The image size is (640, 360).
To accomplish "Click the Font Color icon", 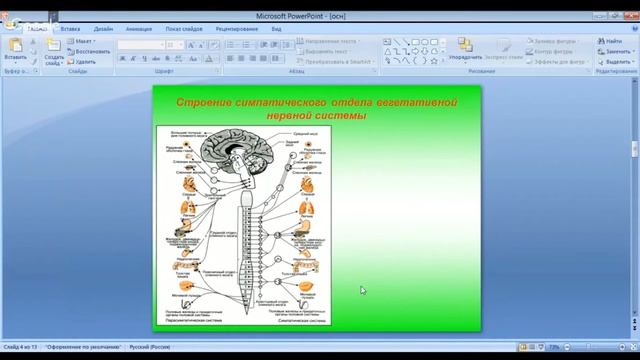I will tap(209, 59).
